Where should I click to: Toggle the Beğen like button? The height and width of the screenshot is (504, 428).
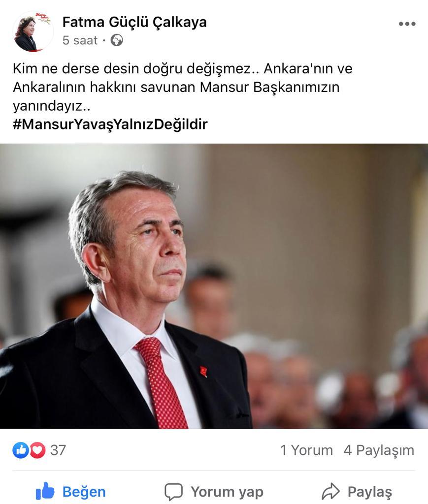pos(71,492)
